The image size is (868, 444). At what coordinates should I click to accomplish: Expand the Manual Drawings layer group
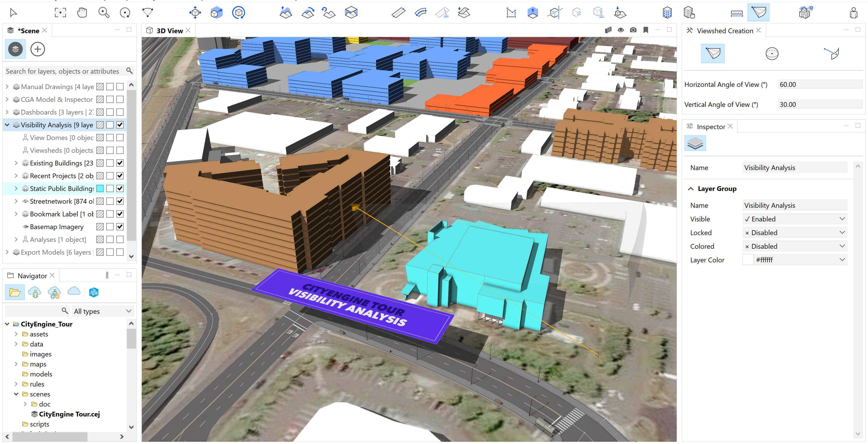[x=7, y=87]
